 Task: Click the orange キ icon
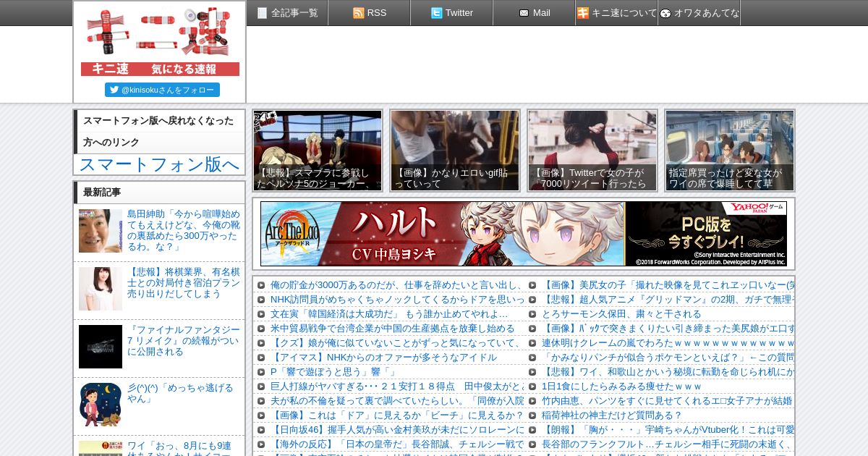pyautogui.click(x=582, y=13)
